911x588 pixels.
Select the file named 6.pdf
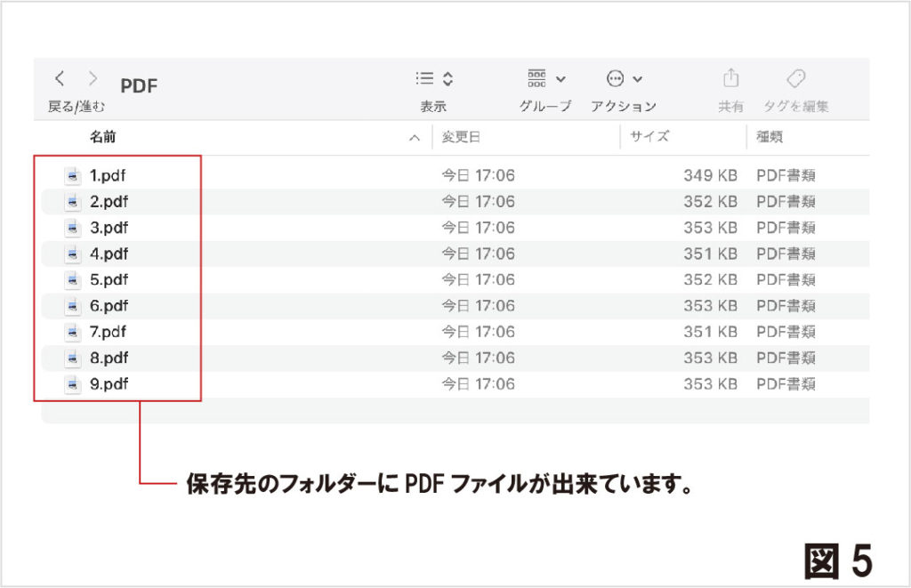pyautogui.click(x=109, y=306)
